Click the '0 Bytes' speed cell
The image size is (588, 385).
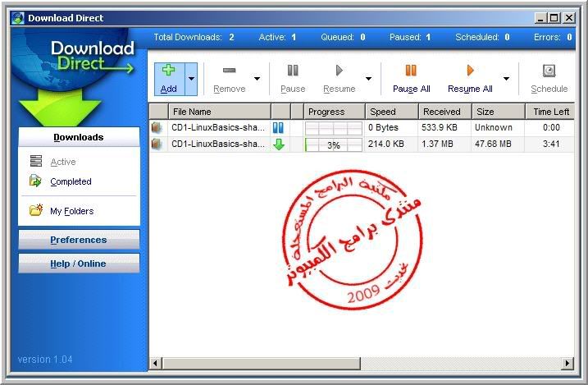[x=383, y=127]
